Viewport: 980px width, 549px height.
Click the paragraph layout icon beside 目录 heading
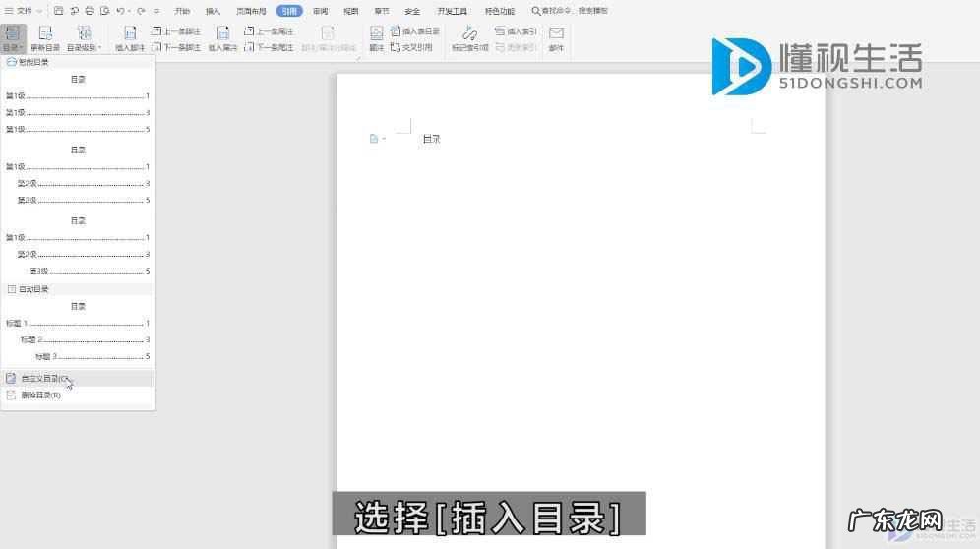tap(374, 139)
